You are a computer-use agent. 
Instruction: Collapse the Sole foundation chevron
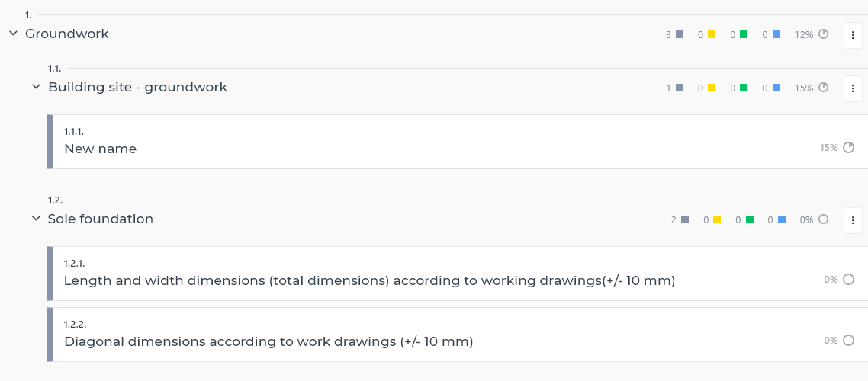[x=36, y=219]
